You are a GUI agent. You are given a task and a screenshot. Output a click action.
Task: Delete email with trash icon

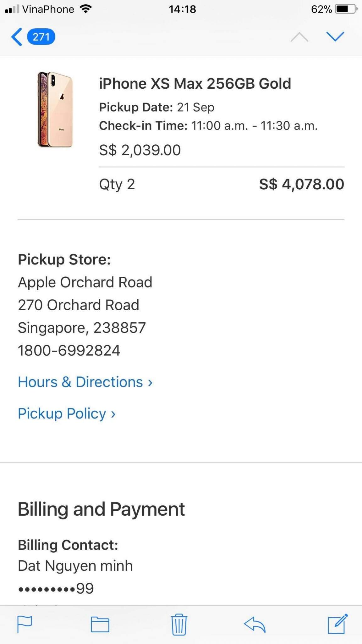(x=179, y=624)
